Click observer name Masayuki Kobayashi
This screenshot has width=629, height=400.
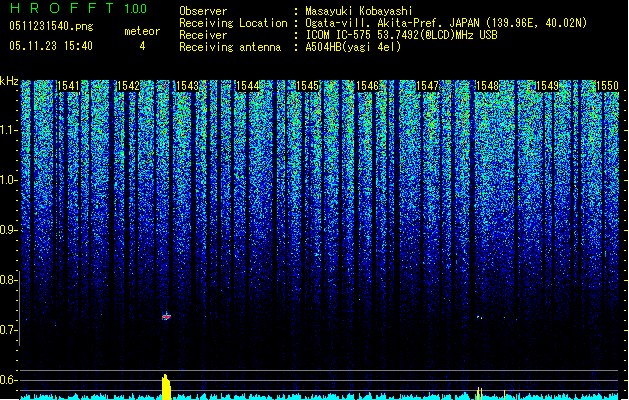coord(359,11)
